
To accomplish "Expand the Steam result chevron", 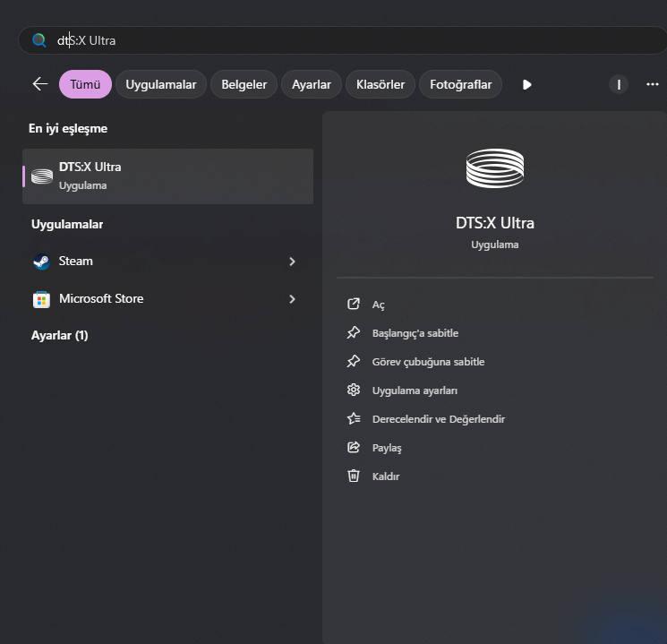I will coord(292,262).
